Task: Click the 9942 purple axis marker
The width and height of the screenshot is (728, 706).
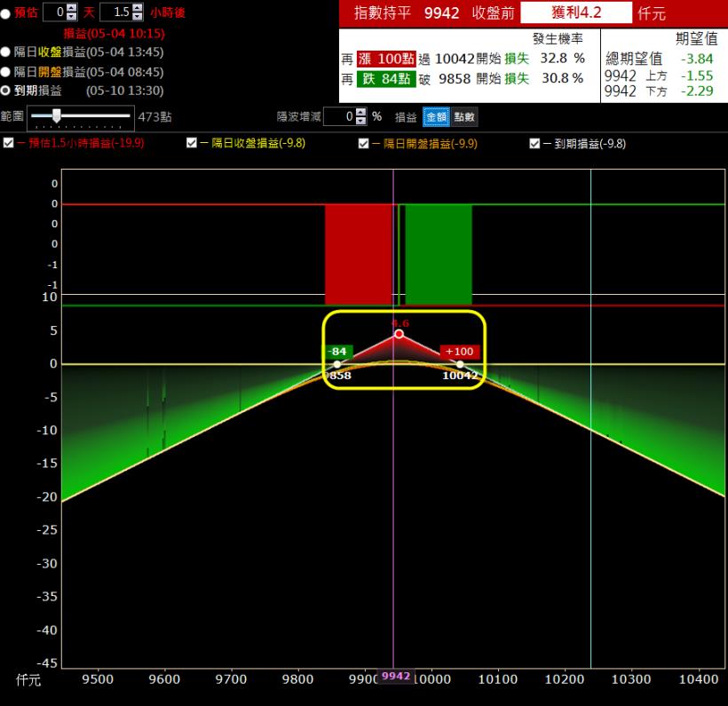Action: point(395,677)
